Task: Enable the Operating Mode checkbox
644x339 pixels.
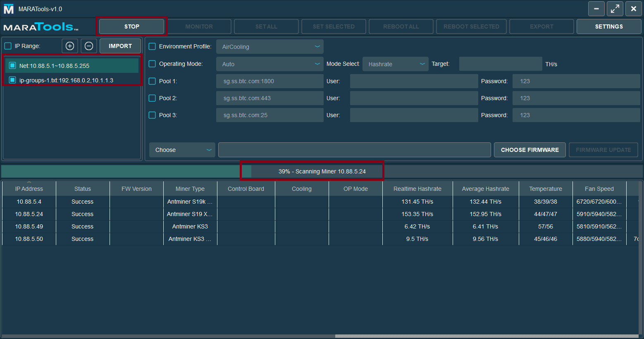Action: pos(152,64)
